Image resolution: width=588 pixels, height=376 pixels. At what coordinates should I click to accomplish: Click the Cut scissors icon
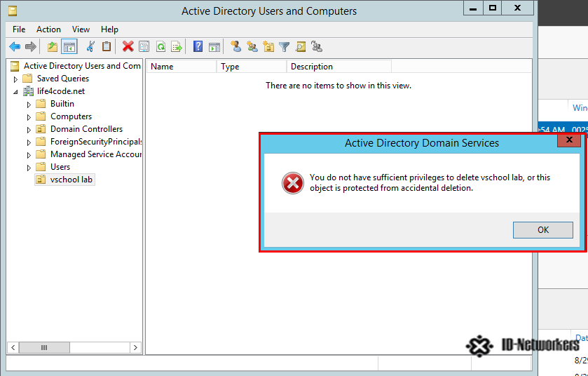click(90, 46)
